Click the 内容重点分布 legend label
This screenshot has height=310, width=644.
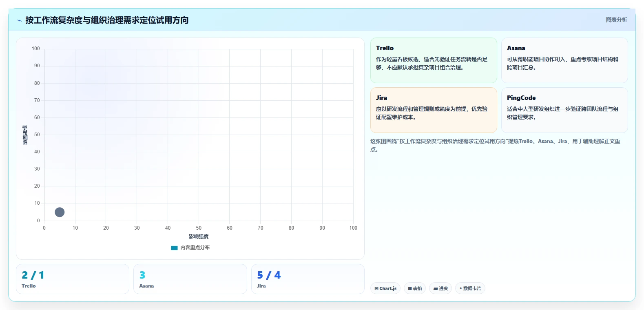pos(195,248)
